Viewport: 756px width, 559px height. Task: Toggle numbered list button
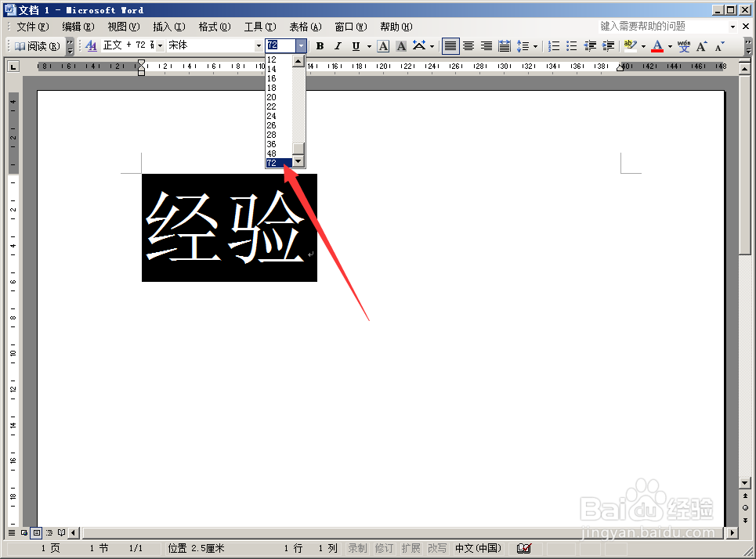[554, 46]
